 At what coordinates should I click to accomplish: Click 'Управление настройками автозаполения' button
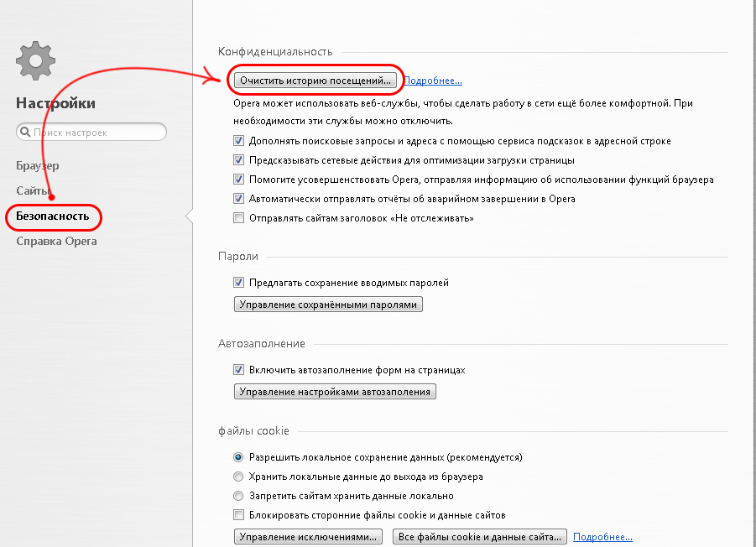[x=335, y=391]
